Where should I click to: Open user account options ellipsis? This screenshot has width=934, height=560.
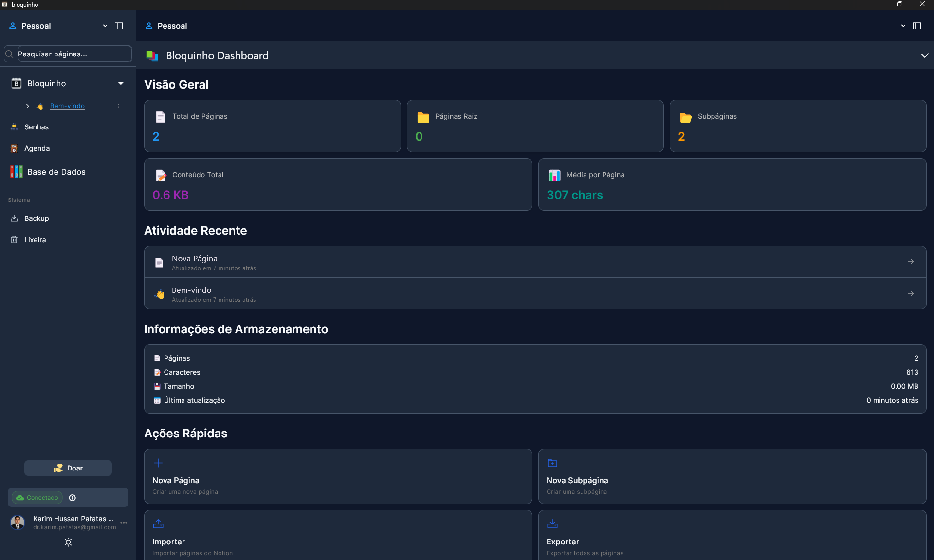pos(124,523)
